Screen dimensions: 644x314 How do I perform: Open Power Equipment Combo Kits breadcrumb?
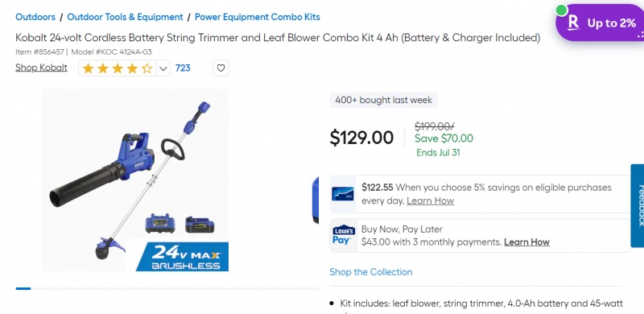point(257,17)
